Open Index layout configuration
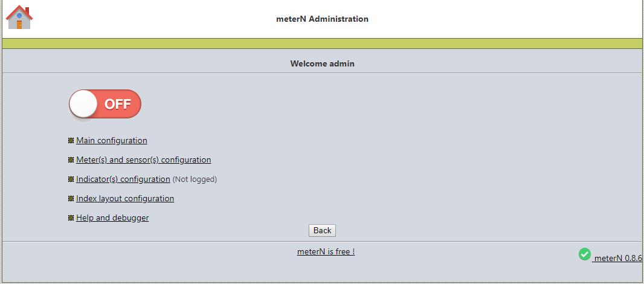Screen dimensions: 644x284 coord(125,199)
